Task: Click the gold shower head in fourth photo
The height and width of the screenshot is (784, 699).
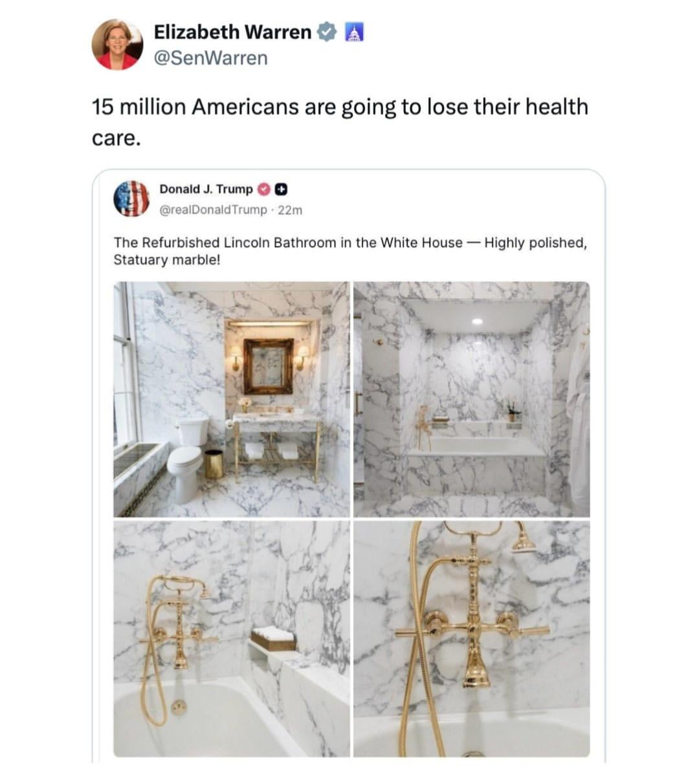Action: pyautogui.click(x=525, y=543)
